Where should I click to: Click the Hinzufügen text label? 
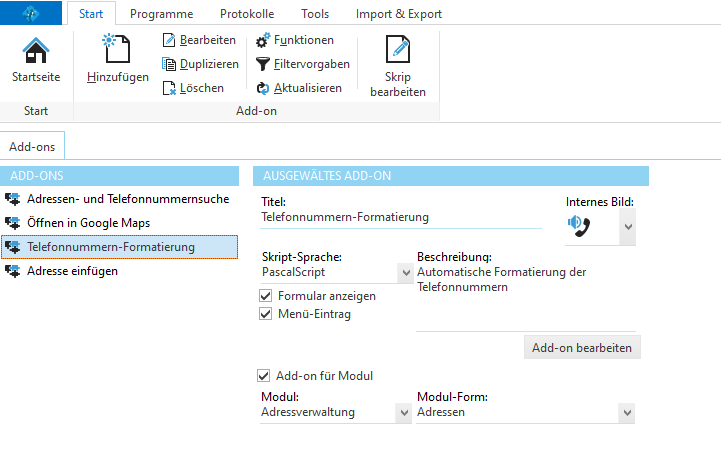pos(118,77)
